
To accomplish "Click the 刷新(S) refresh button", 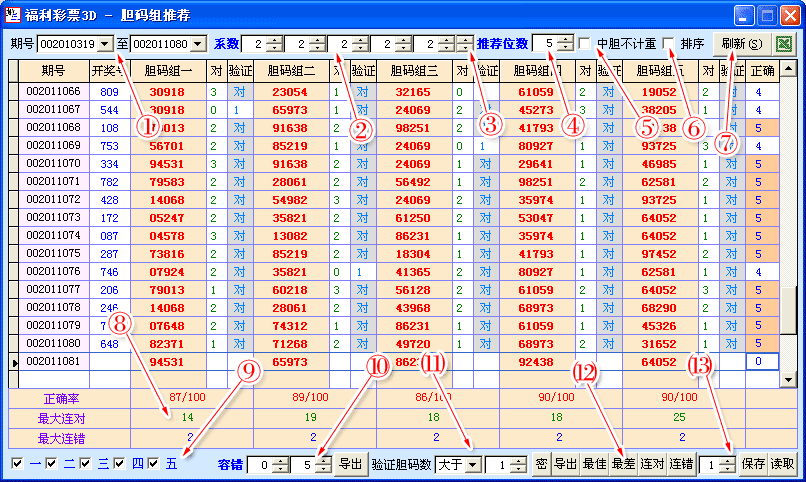I will coord(741,44).
